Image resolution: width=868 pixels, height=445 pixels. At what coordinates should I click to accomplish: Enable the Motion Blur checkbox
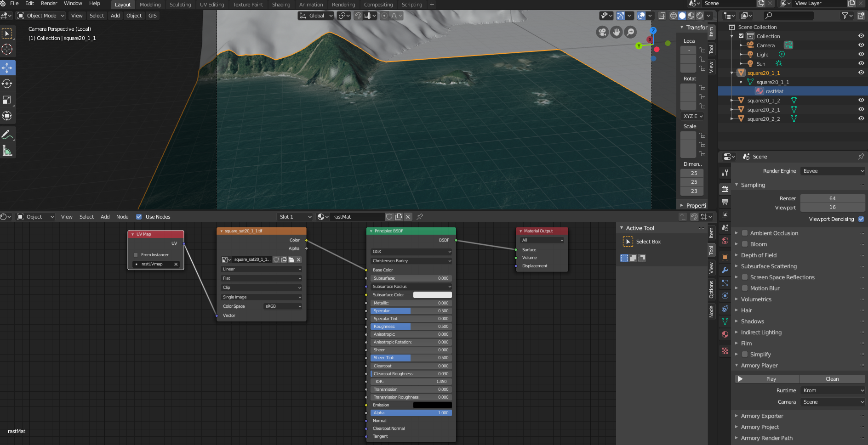pyautogui.click(x=745, y=288)
